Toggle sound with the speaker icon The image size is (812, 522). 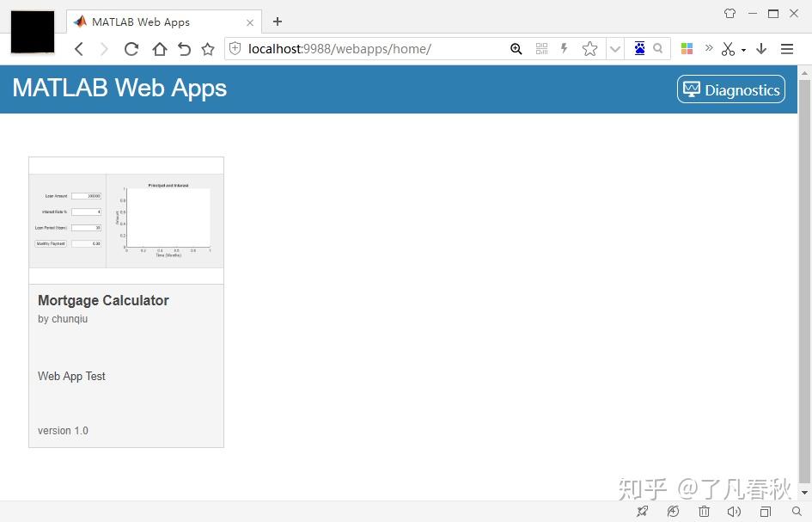(x=734, y=512)
